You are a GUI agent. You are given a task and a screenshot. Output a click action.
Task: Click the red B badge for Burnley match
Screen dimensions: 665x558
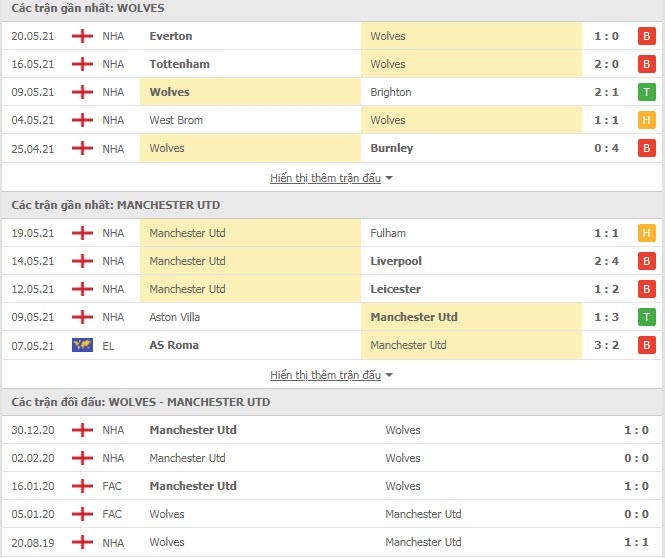pos(646,148)
